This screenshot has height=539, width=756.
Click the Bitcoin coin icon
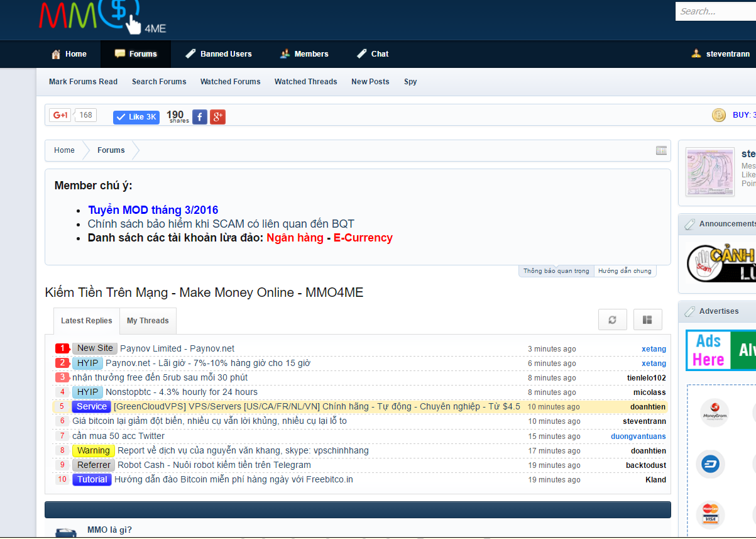[x=718, y=115]
